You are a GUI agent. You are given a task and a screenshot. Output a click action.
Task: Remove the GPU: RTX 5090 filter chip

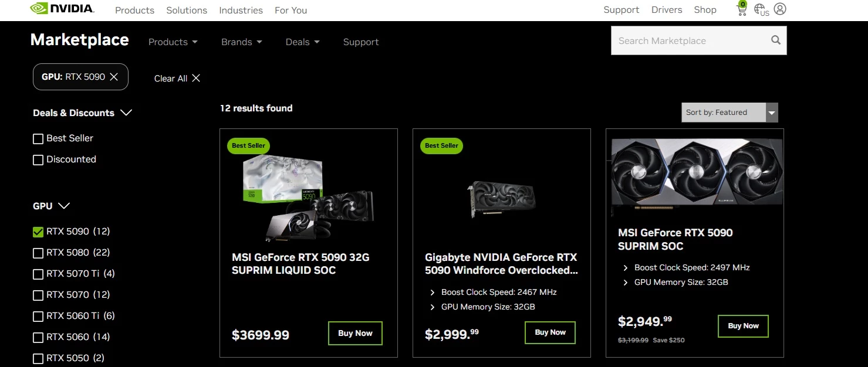click(114, 77)
